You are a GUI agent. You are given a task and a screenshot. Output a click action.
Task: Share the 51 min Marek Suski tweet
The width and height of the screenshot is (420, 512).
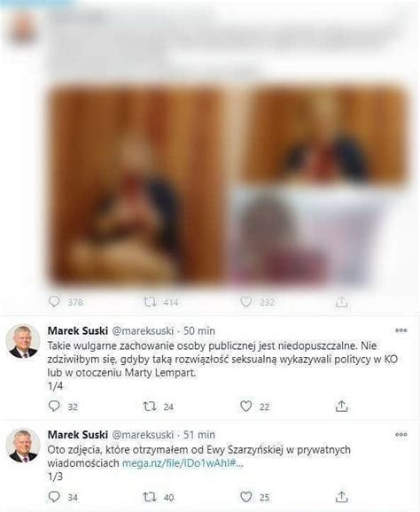pyautogui.click(x=341, y=497)
